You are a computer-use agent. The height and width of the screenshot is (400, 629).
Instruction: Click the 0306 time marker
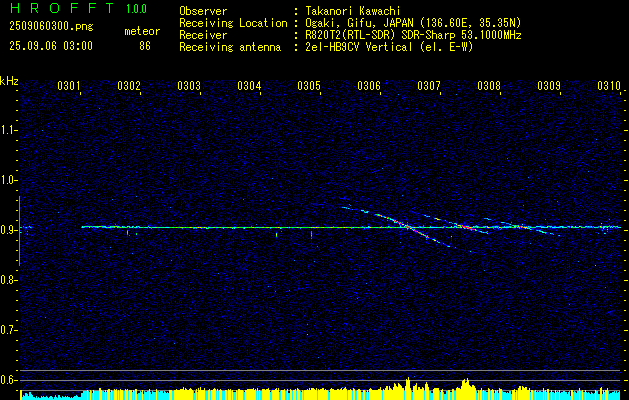369,85
